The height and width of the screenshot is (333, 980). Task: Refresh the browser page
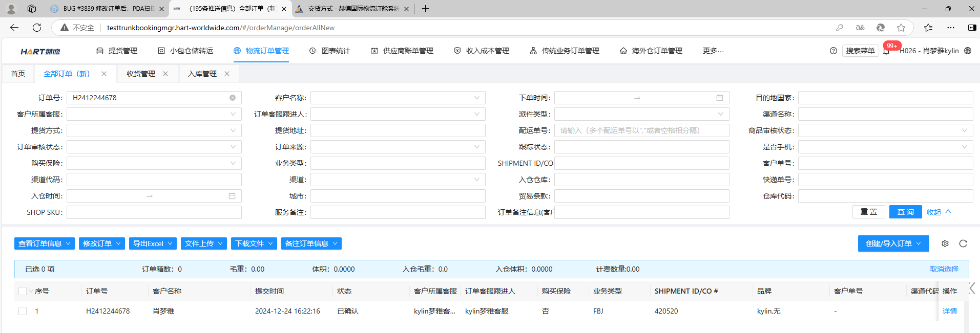coord(37,28)
